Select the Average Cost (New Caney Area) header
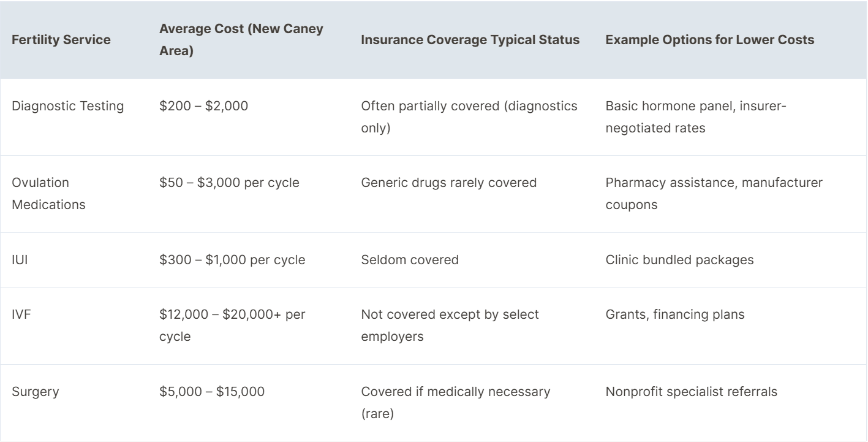This screenshot has width=868, height=442. pyautogui.click(x=241, y=40)
